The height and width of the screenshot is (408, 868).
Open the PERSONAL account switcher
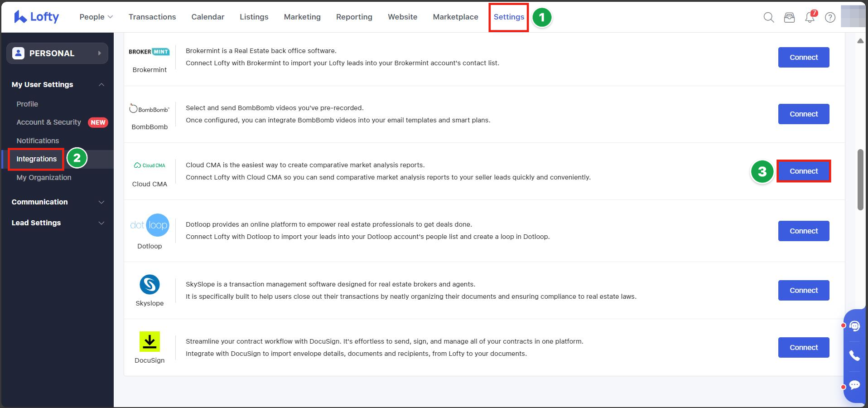click(57, 53)
